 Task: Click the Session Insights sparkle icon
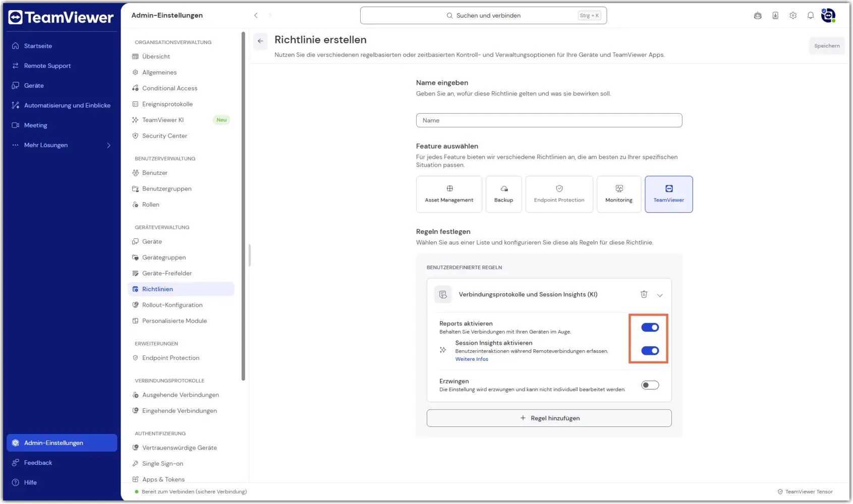pyautogui.click(x=443, y=350)
